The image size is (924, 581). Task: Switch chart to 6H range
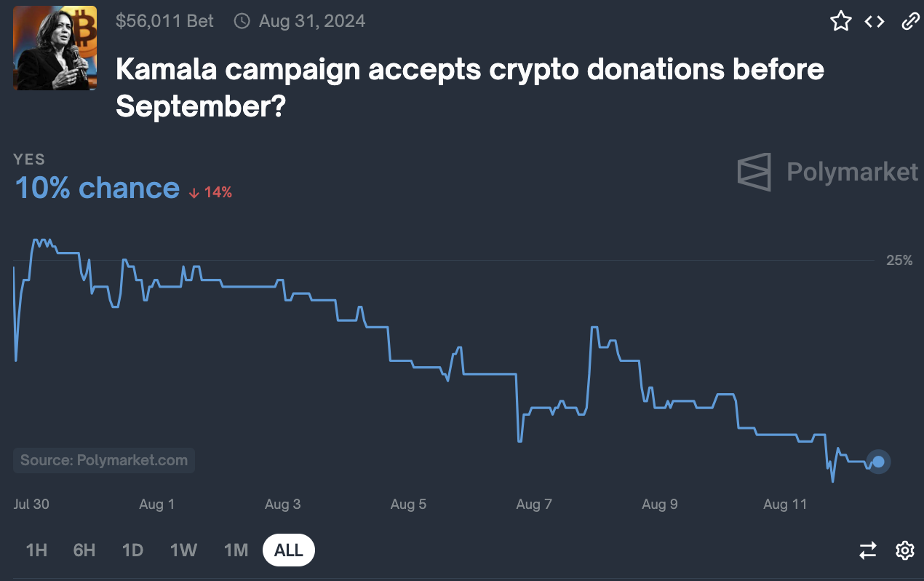pyautogui.click(x=84, y=550)
